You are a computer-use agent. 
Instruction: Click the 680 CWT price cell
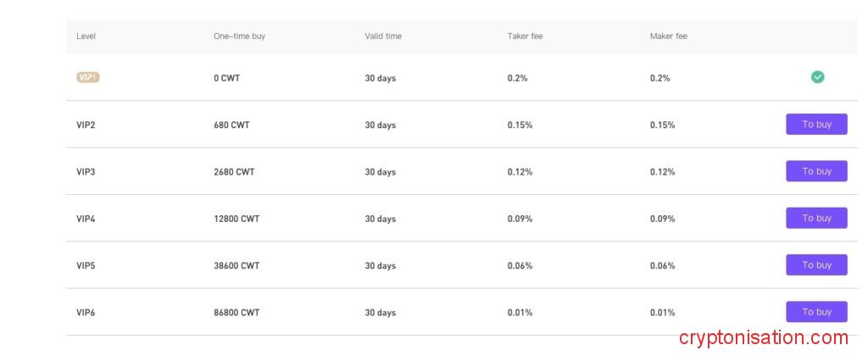[x=231, y=125]
